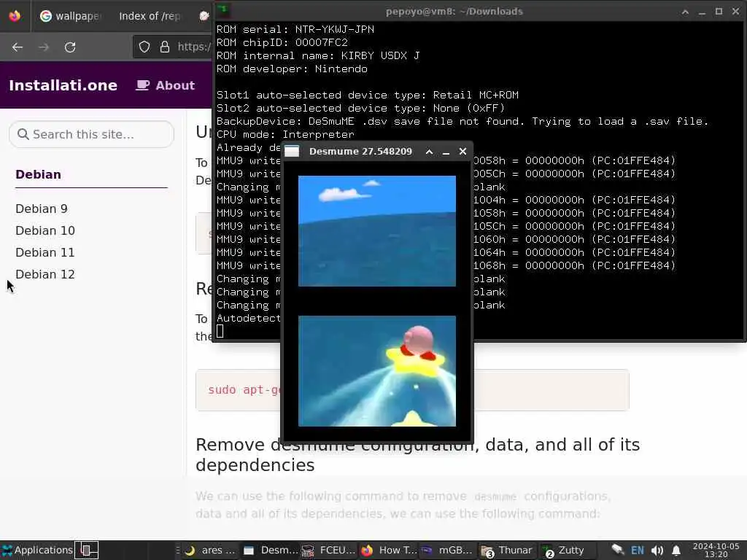Image resolution: width=747 pixels, height=560 pixels.
Task: Switch to the How T... Firefox taskbar item
Action: click(x=389, y=551)
